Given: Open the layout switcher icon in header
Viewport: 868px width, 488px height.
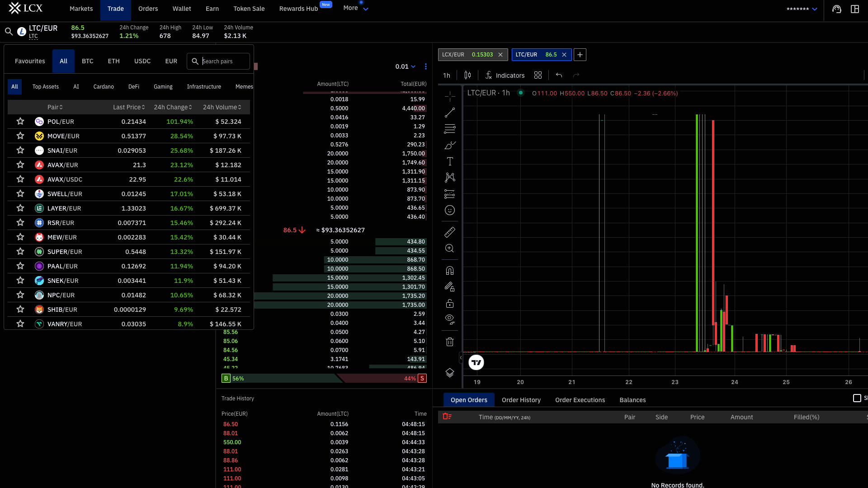Looking at the screenshot, I should tap(855, 9).
